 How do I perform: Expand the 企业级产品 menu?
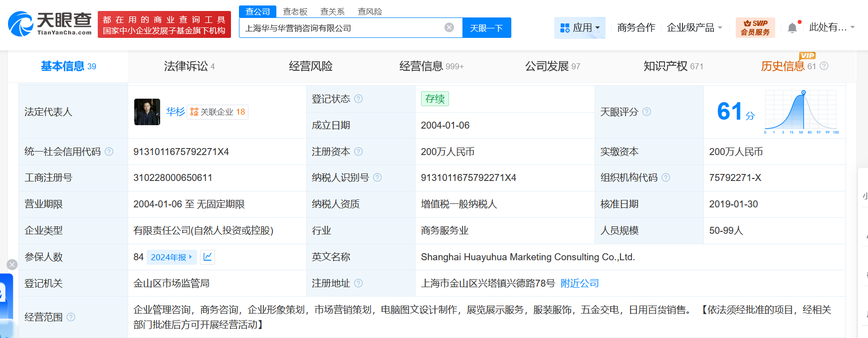[694, 28]
